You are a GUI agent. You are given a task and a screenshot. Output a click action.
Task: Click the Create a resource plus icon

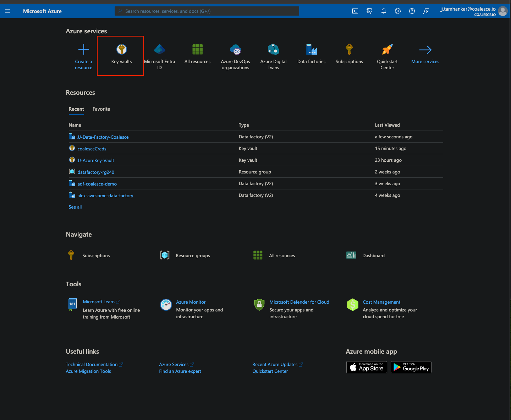click(x=83, y=49)
